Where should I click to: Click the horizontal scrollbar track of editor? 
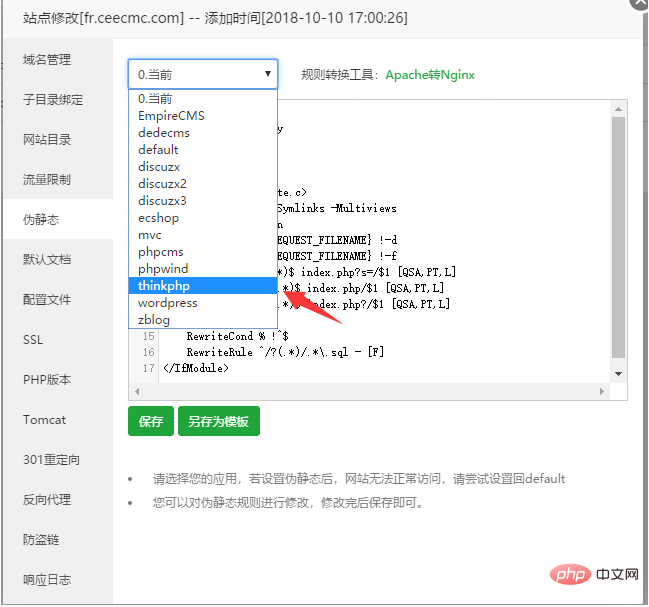369,391
